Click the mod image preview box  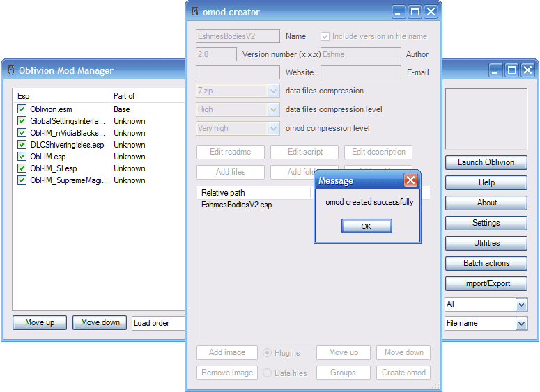(x=486, y=119)
